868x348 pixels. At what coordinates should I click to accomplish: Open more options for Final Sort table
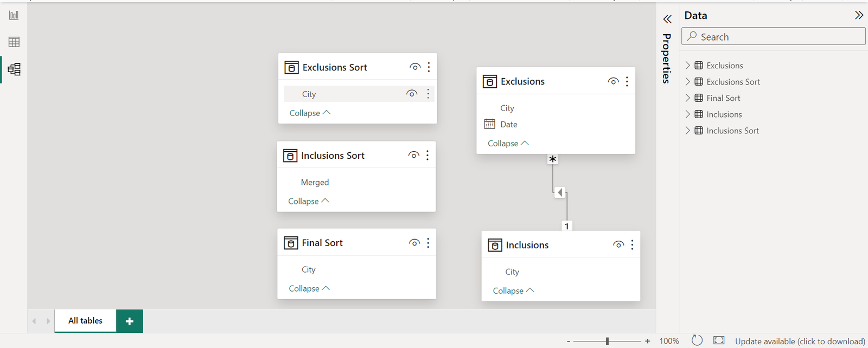point(428,243)
